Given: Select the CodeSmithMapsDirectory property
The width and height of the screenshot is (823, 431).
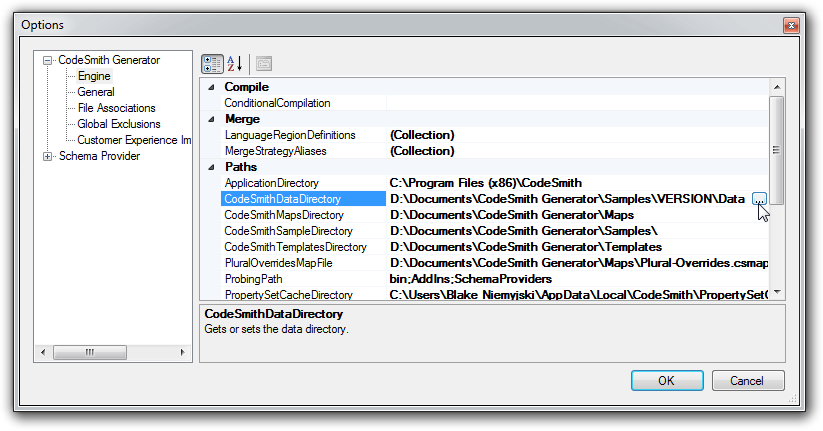Looking at the screenshot, I should (x=303, y=215).
